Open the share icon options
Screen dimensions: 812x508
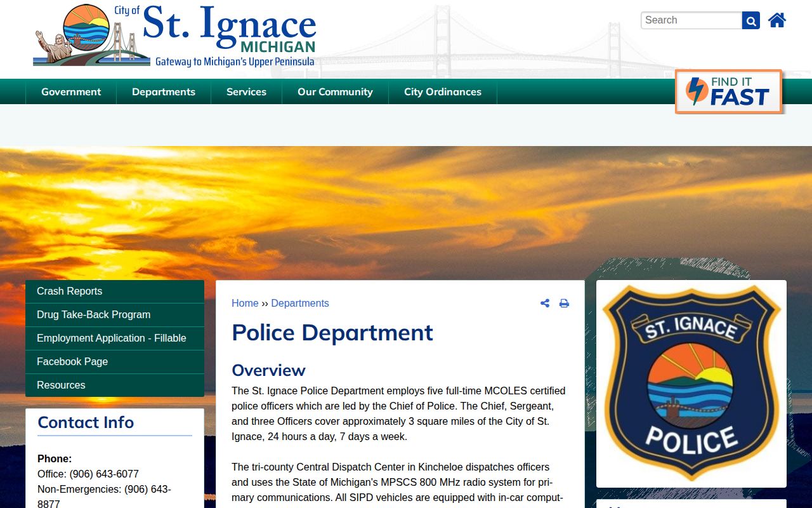pyautogui.click(x=545, y=304)
